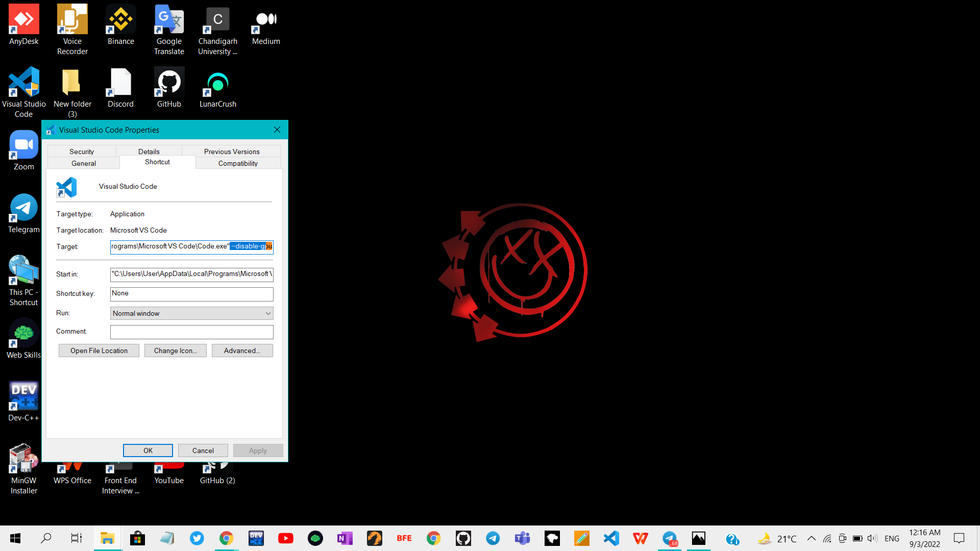Open Twitter from the taskbar
The width and height of the screenshot is (980, 551).
coord(197,538)
